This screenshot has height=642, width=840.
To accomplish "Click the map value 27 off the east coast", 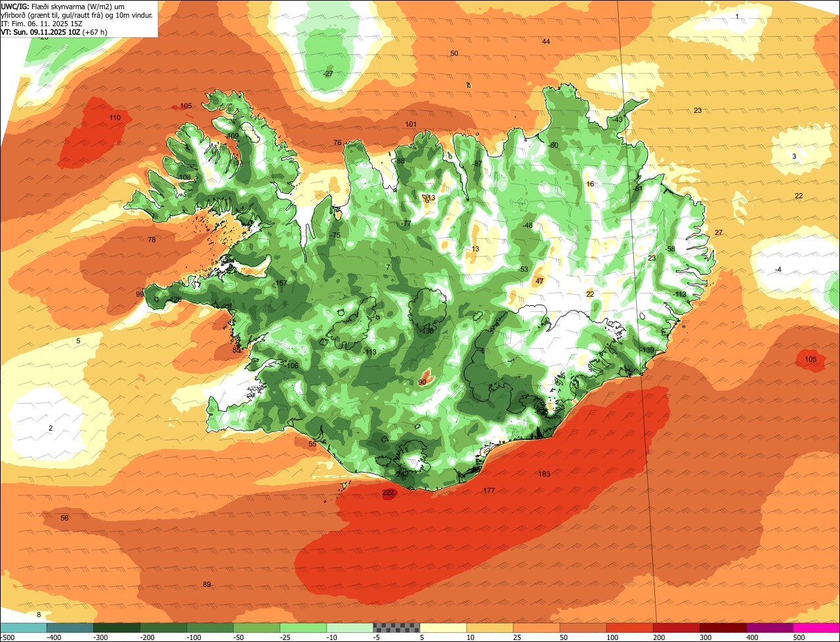I will pyautogui.click(x=719, y=233).
